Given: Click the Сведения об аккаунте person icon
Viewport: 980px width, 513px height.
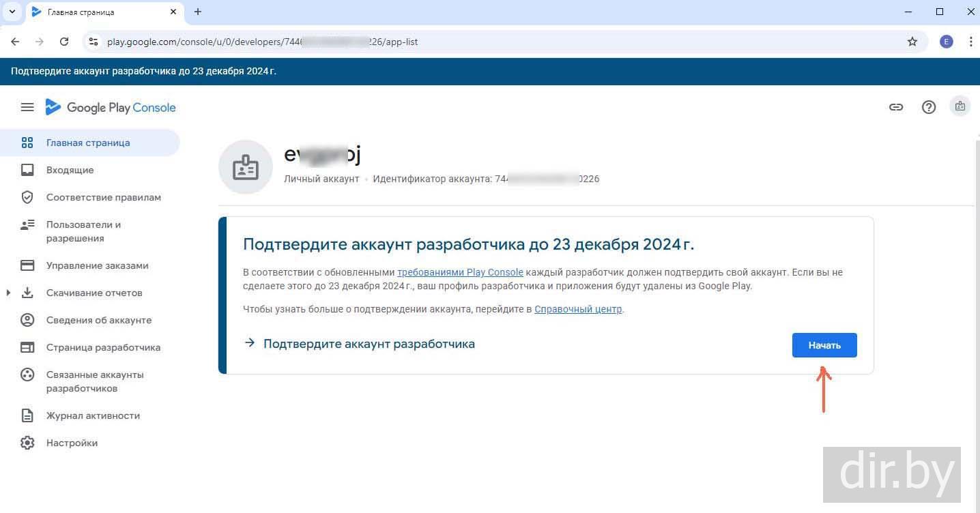Looking at the screenshot, I should [27, 320].
